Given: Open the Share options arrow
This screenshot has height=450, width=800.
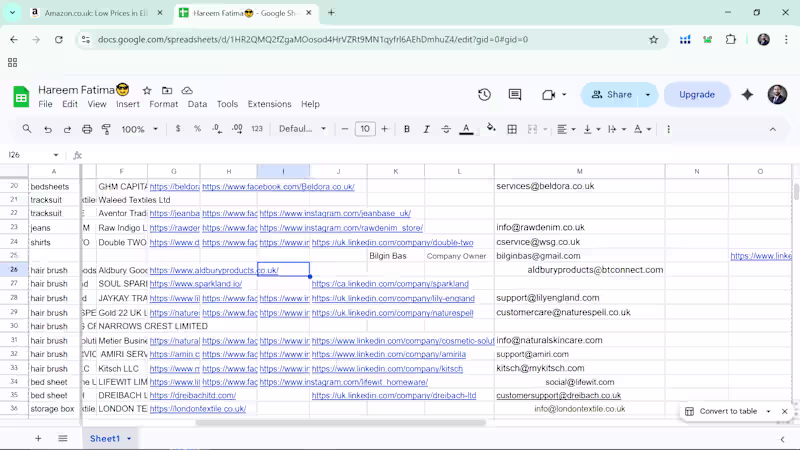Looking at the screenshot, I should tap(648, 94).
